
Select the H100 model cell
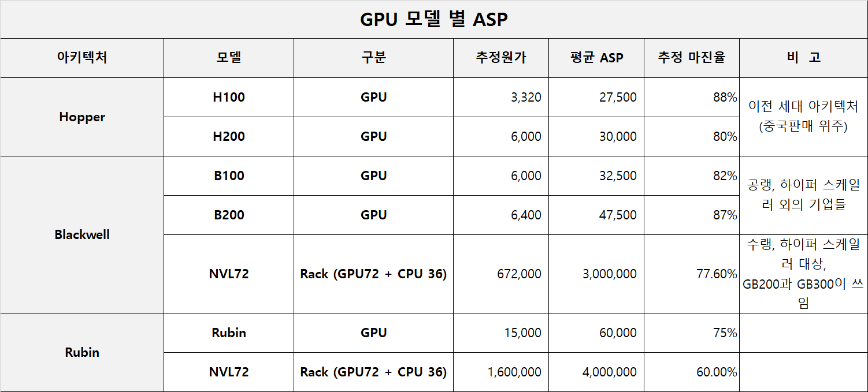[229, 98]
